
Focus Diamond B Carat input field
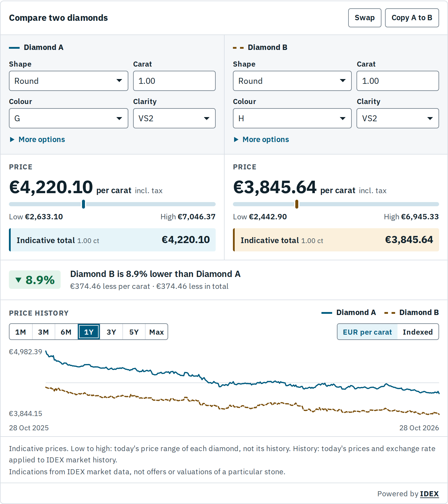pos(398,81)
